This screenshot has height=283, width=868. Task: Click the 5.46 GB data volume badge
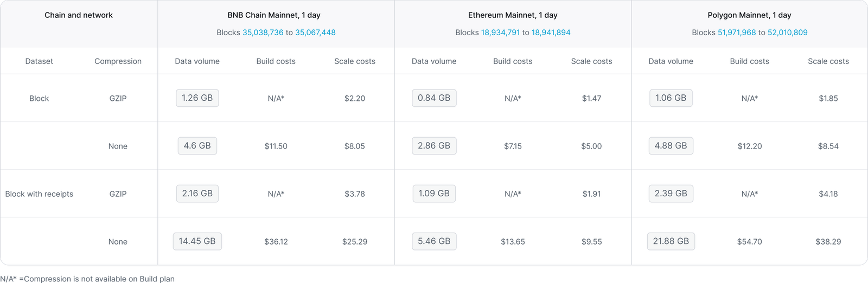[434, 241]
